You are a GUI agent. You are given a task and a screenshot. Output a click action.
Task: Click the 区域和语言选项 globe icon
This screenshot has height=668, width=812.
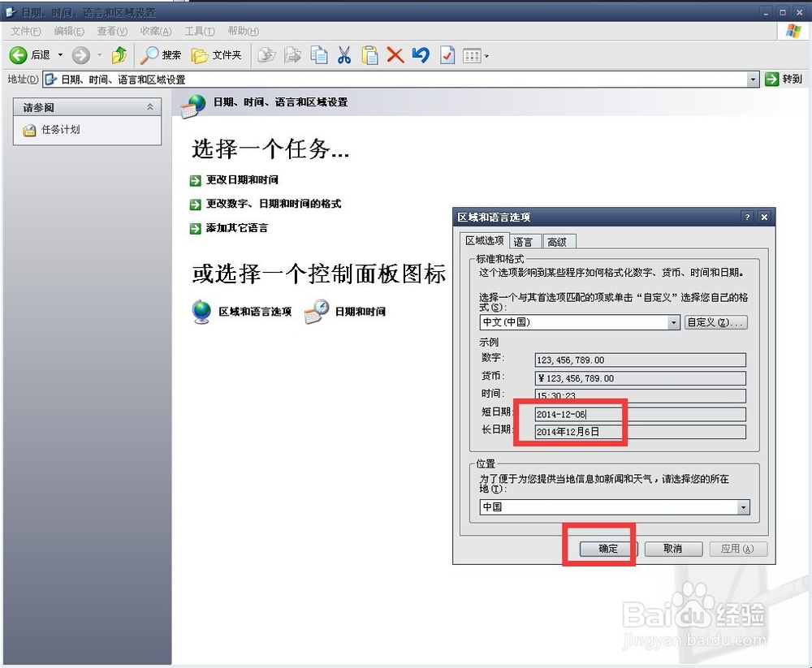[201, 312]
